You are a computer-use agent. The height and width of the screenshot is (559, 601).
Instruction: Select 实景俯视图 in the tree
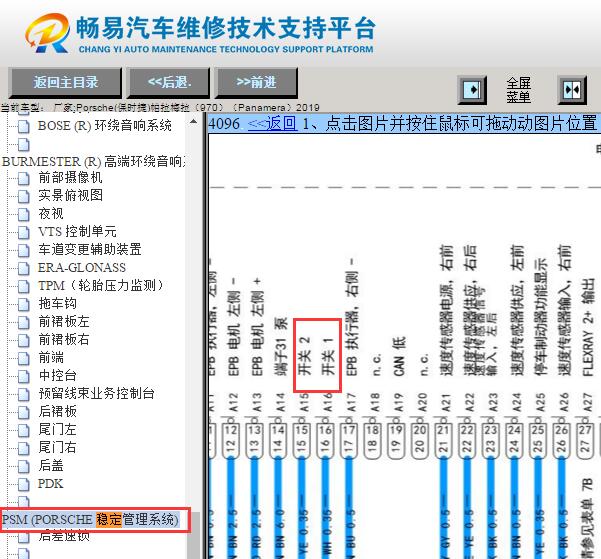pyautogui.click(x=70, y=196)
